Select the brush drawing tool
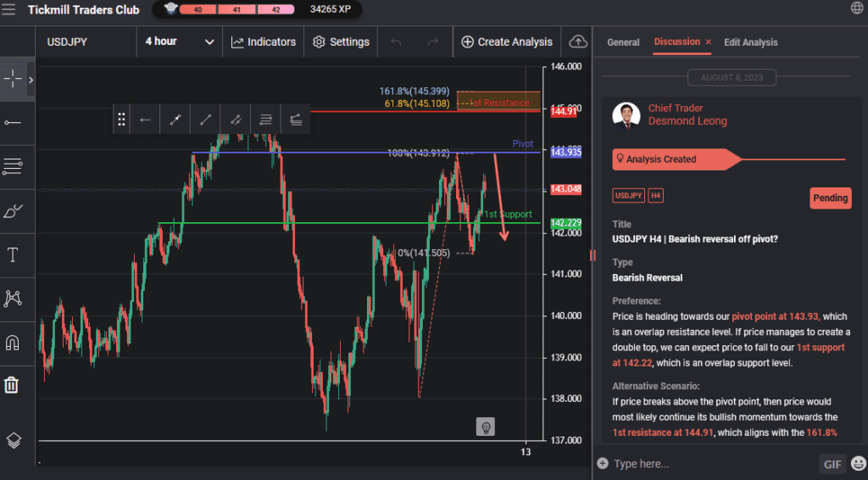Screen dimensions: 868x480 point(13,210)
